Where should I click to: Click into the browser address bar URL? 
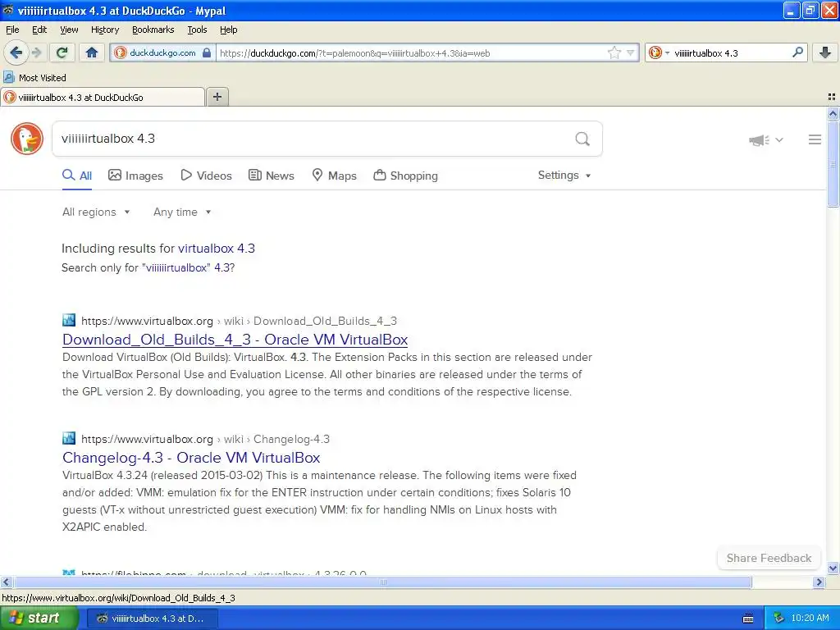[412, 53]
